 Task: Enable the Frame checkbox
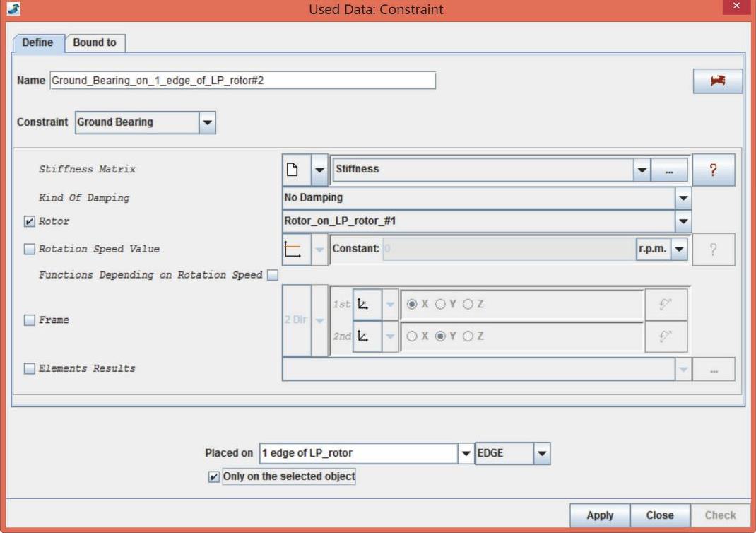(x=30, y=320)
